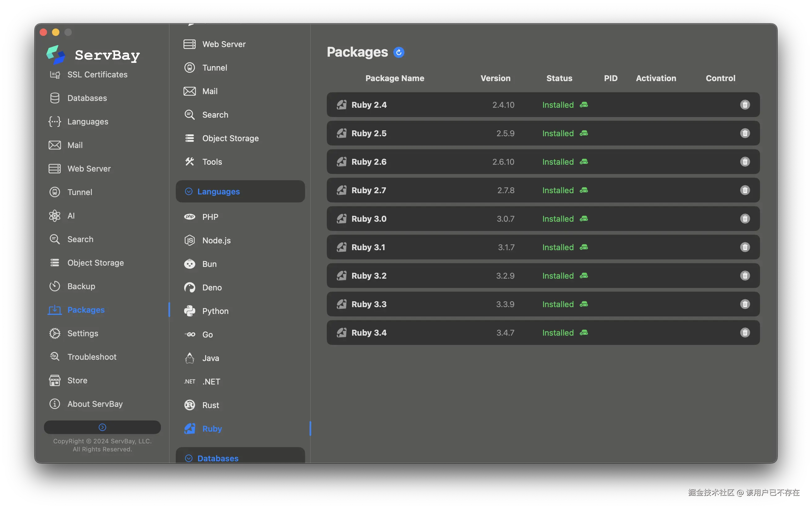The height and width of the screenshot is (509, 812).
Task: Delete Ruby 2.4 with its trash icon
Action: point(745,105)
